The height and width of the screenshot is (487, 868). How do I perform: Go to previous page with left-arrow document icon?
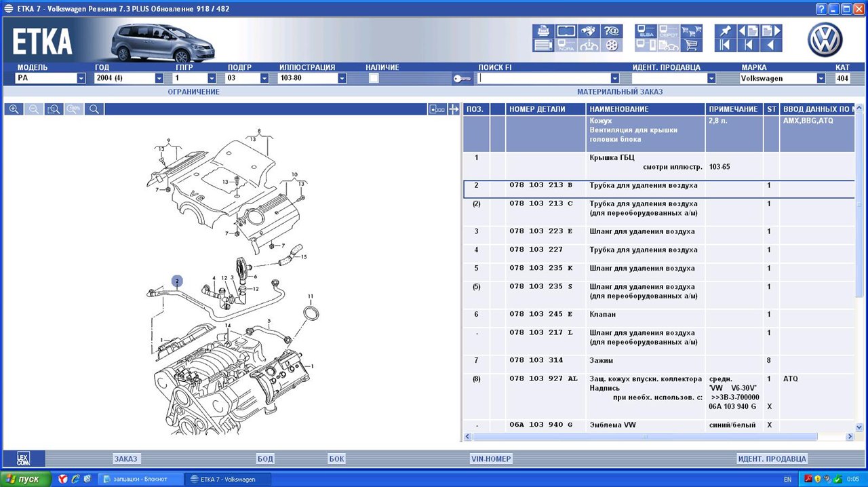[x=748, y=31]
